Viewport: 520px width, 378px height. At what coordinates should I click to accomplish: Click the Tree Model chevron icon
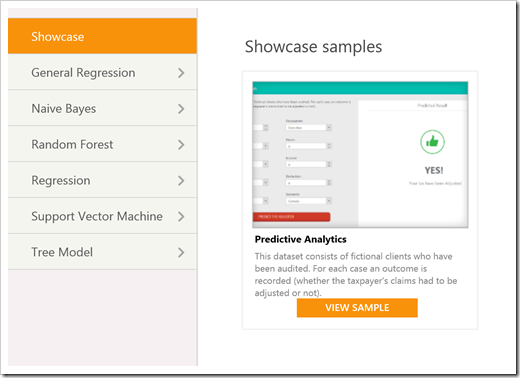pos(181,253)
